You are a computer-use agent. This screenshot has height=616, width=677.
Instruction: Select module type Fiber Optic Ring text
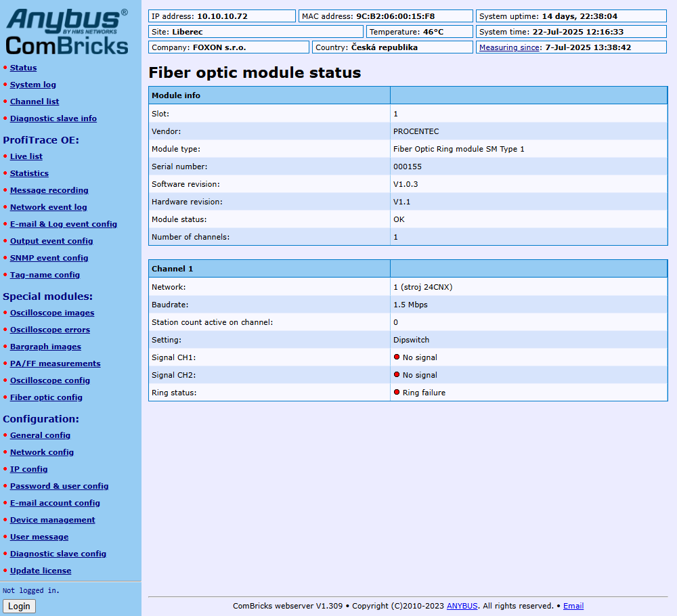458,149
